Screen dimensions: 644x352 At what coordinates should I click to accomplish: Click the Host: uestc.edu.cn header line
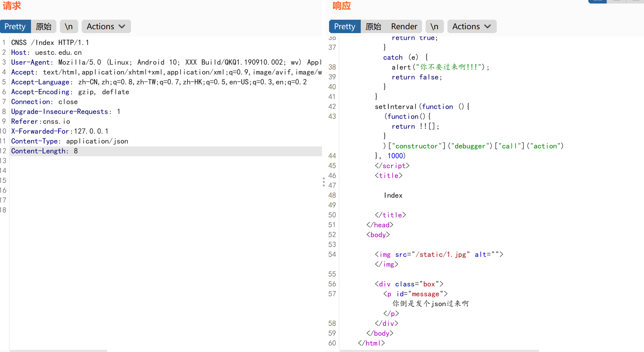click(x=47, y=52)
